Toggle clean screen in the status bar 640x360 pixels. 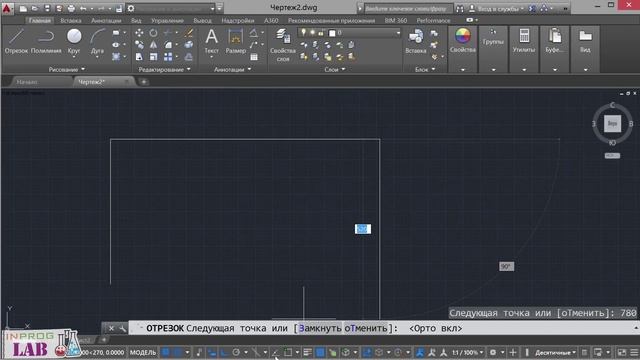[622, 352]
